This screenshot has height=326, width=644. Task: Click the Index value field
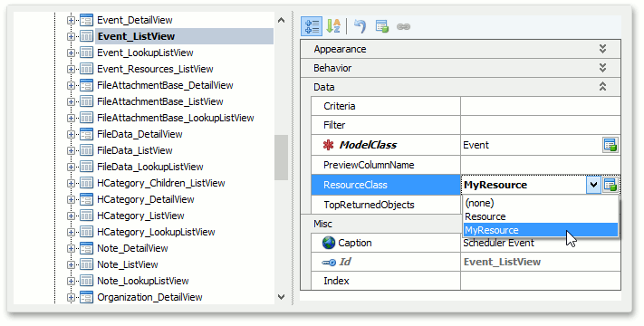(x=541, y=281)
